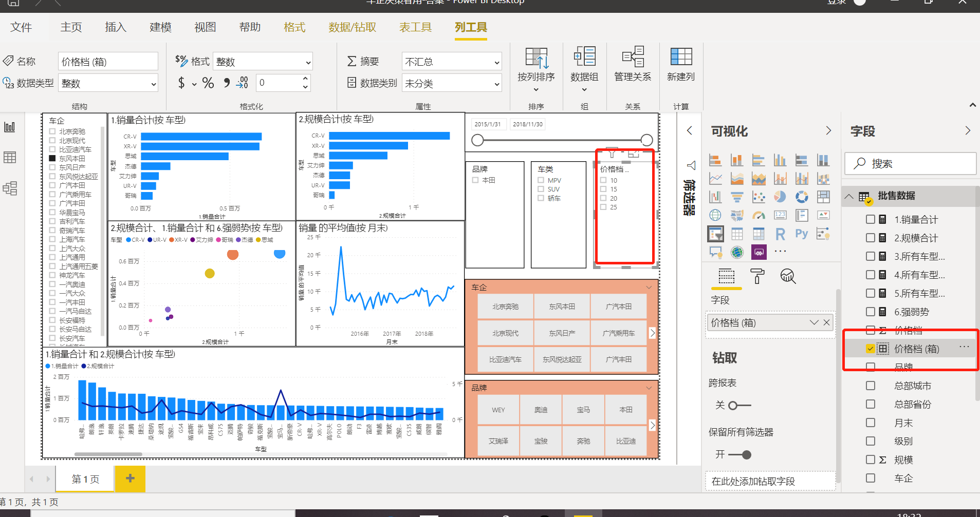Select the key influencers visual
The width and height of the screenshot is (980, 517).
823,234
